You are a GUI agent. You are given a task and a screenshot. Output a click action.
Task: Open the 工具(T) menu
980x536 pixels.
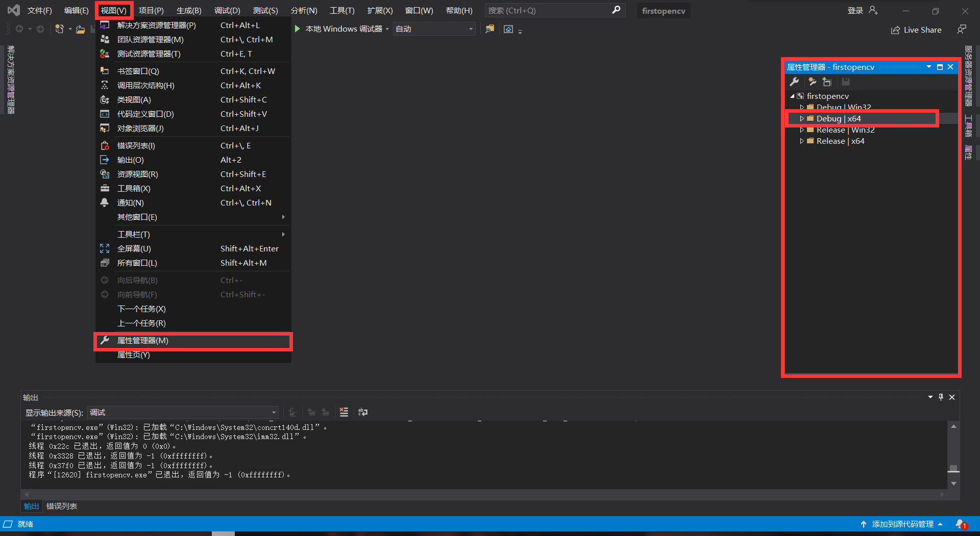tap(341, 10)
